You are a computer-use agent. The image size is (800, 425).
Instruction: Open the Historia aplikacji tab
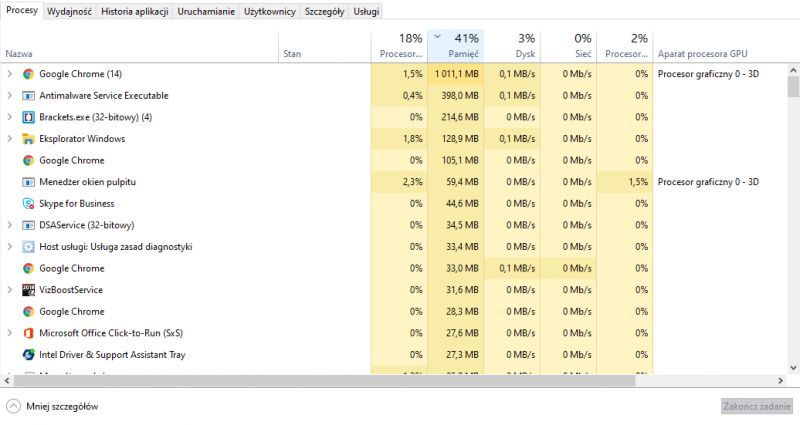point(135,11)
